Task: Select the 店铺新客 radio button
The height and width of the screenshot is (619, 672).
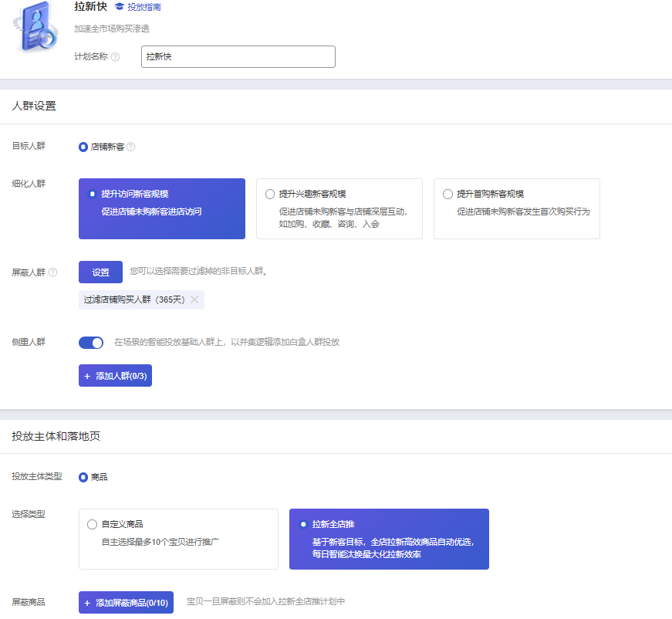Action: click(83, 147)
